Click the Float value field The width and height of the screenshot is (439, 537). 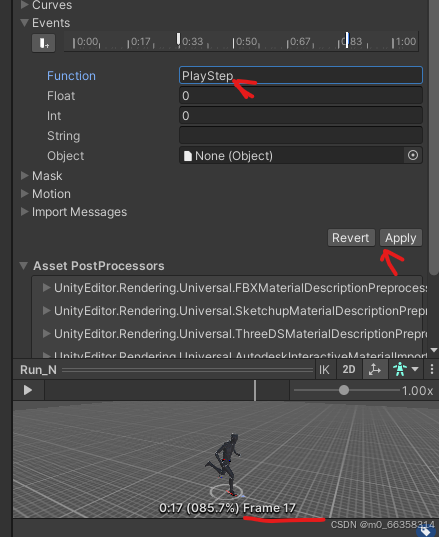pos(301,96)
